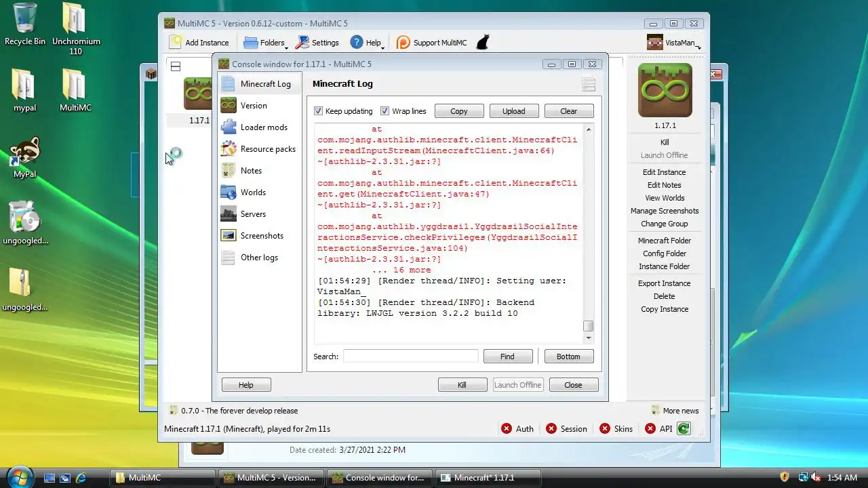This screenshot has width=868, height=488.
Task: Open the Worlds icon in sidebar
Action: tap(229, 192)
